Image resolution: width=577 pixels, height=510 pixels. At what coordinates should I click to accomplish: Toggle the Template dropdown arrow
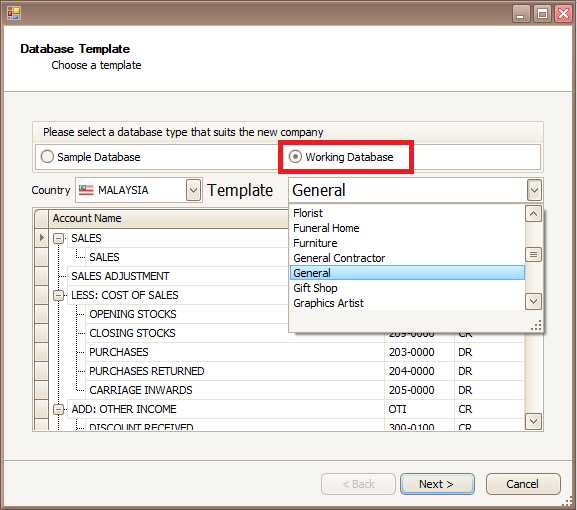pos(534,190)
